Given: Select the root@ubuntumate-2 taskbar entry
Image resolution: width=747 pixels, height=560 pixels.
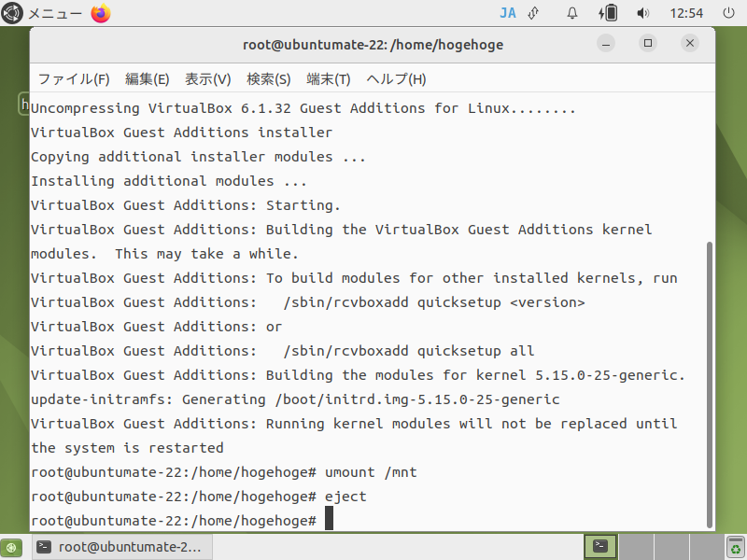Looking at the screenshot, I should (x=121, y=547).
